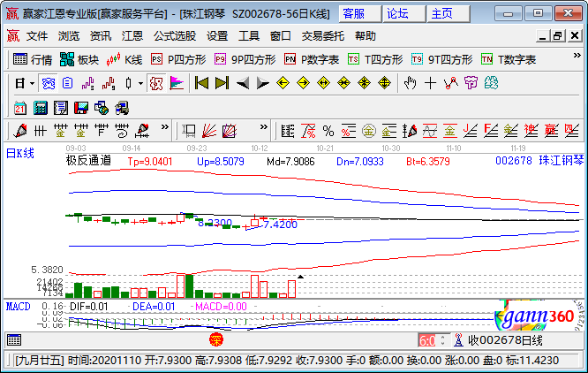Expand the top toolbar overflow chevron
The width and height of the screenshot is (588, 373).
click(577, 56)
